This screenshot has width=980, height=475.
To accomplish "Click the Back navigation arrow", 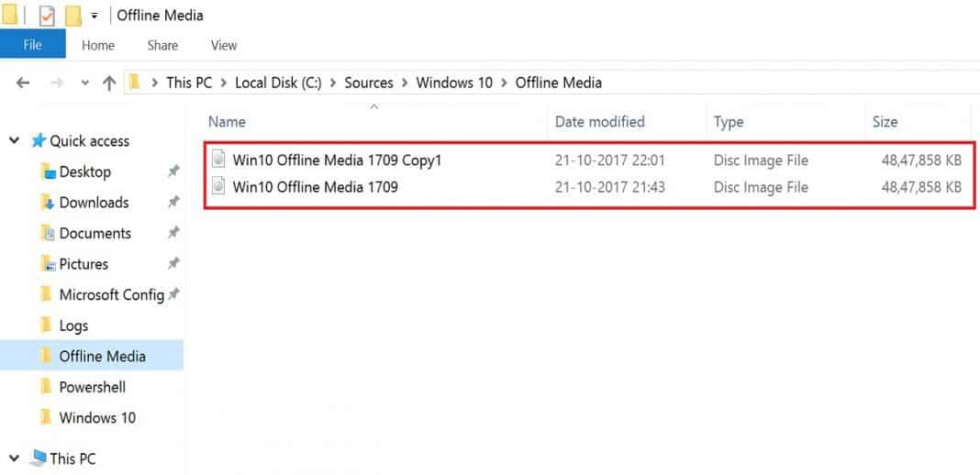I will pyautogui.click(x=23, y=83).
